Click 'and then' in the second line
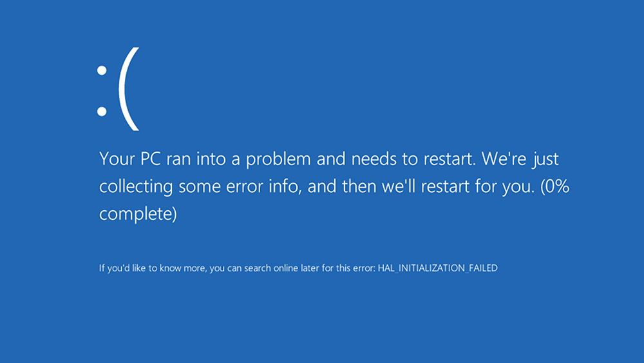 click(342, 186)
